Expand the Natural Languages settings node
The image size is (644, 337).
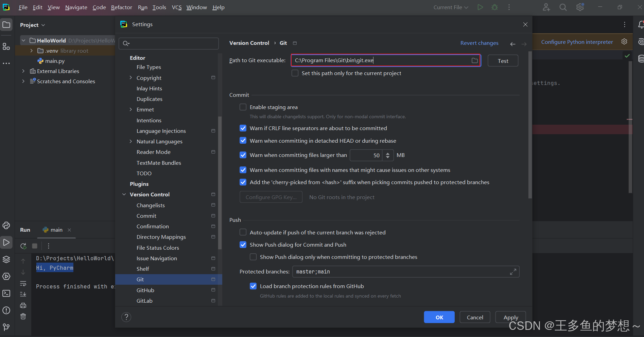pos(131,141)
